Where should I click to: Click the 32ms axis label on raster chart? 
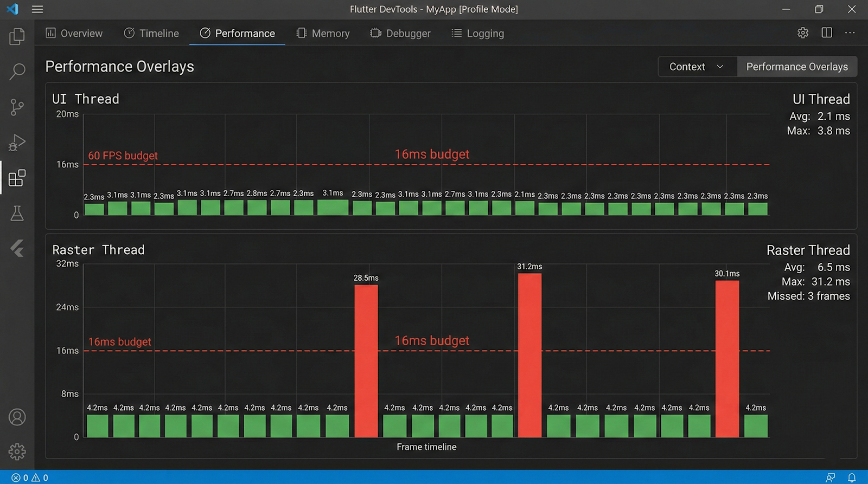pos(67,264)
